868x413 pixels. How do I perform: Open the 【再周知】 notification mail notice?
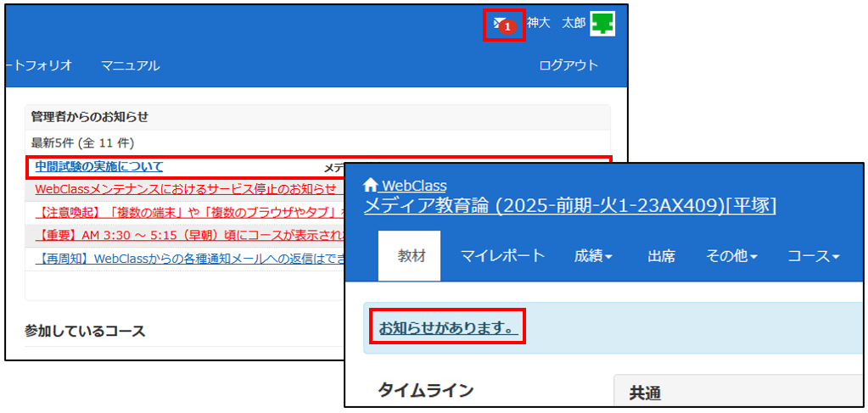(x=190, y=257)
